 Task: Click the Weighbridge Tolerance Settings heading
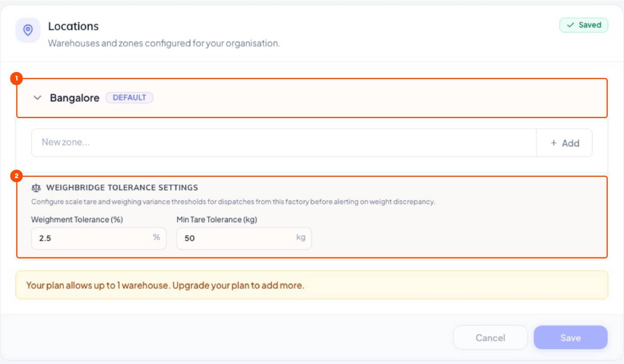pyautogui.click(x=122, y=188)
